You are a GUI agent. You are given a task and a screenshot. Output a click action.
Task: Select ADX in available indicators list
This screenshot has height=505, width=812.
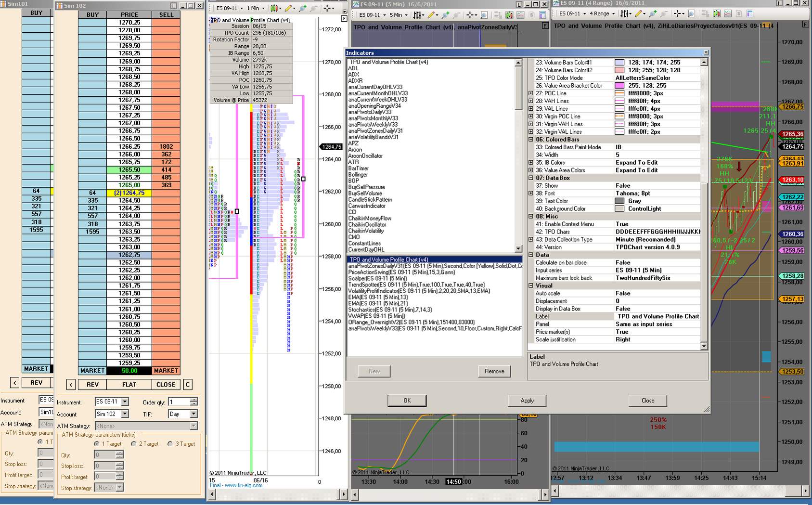(x=354, y=75)
